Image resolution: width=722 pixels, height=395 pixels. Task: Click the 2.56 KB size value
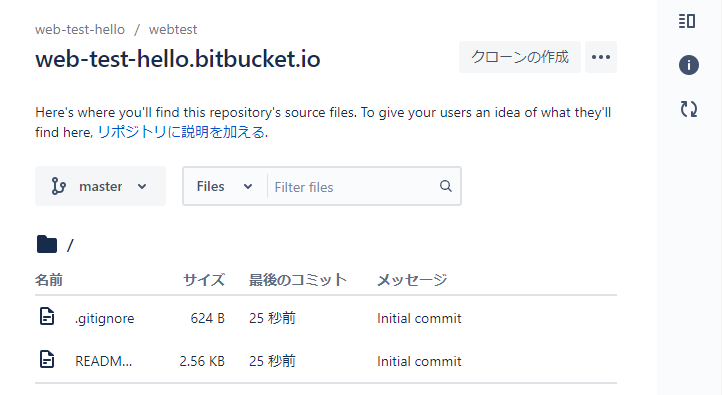(202, 361)
